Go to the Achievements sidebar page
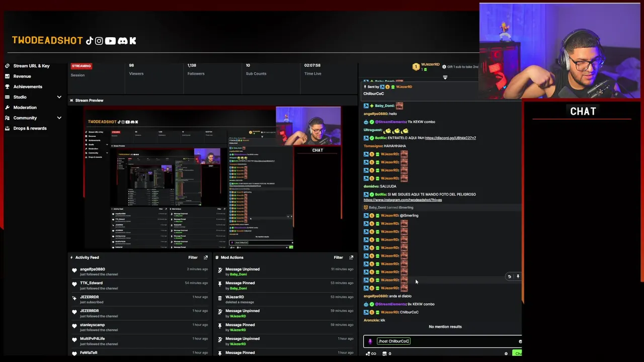Image resolution: width=644 pixels, height=362 pixels. (x=28, y=86)
